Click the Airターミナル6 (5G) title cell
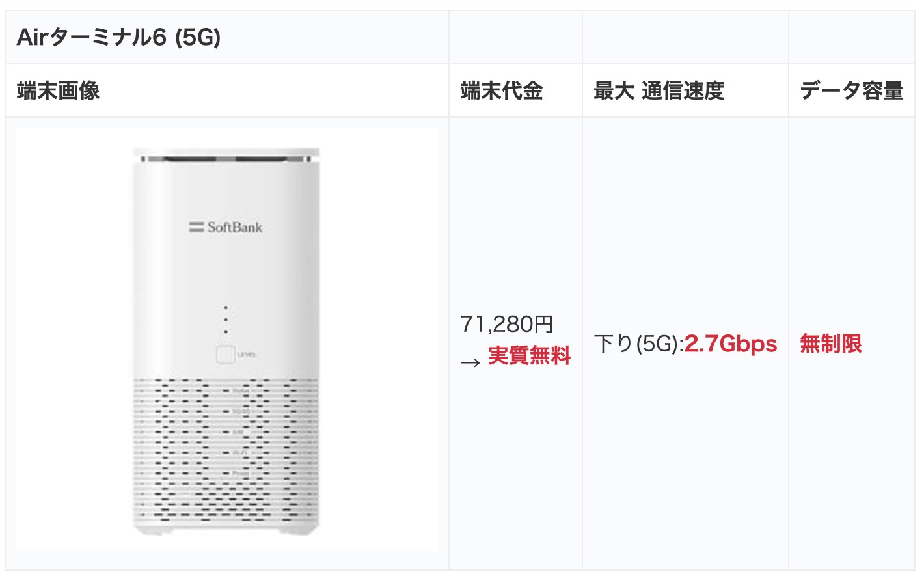924x587 pixels. click(x=226, y=37)
